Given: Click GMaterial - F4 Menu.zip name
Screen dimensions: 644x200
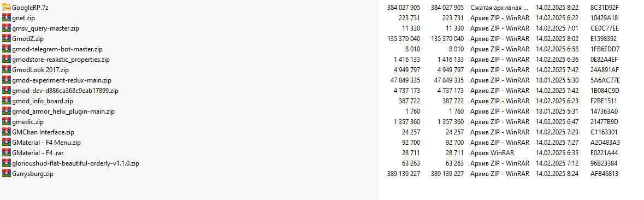Looking at the screenshot, I should click(46, 143).
